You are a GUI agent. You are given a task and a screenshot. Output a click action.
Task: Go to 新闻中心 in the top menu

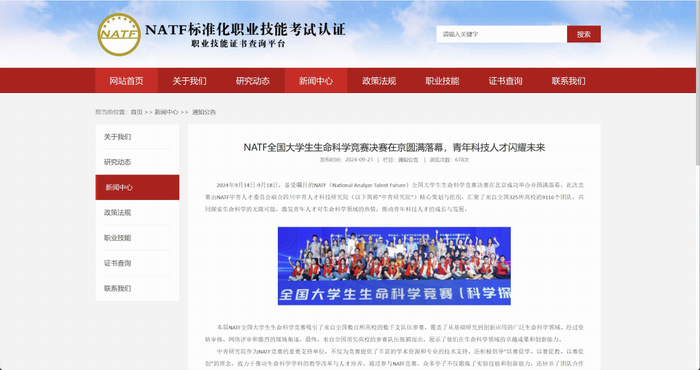tap(316, 81)
